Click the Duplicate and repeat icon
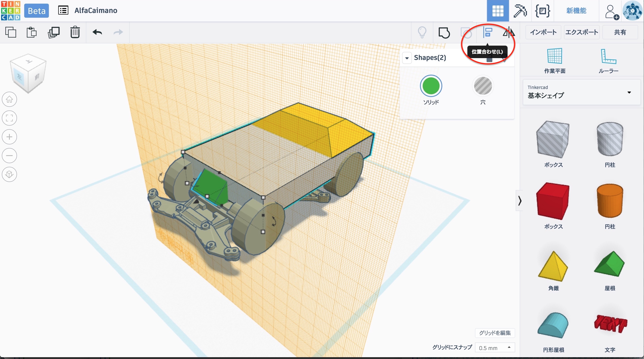Screen dimensions: 644x359 pos(53,32)
